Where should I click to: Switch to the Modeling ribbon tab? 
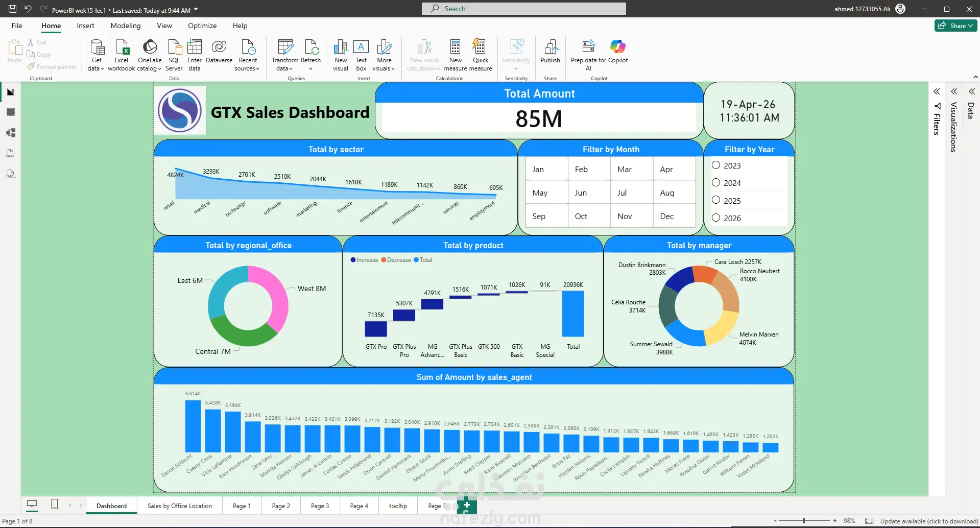(x=126, y=26)
